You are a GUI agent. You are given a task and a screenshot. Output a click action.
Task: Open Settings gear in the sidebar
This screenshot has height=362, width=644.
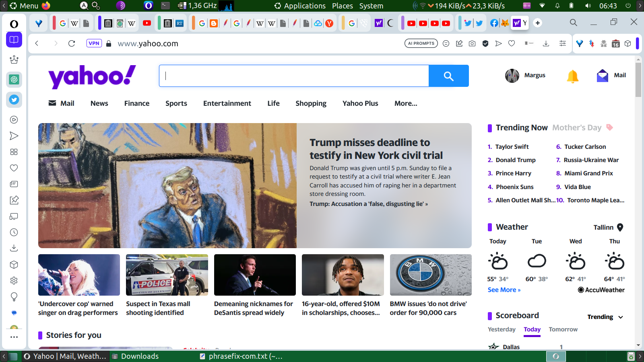(14, 280)
